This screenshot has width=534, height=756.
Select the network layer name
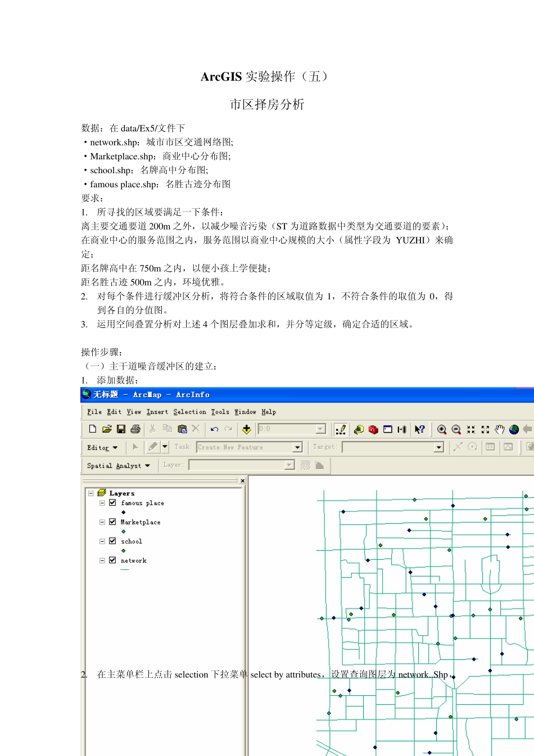click(x=133, y=560)
